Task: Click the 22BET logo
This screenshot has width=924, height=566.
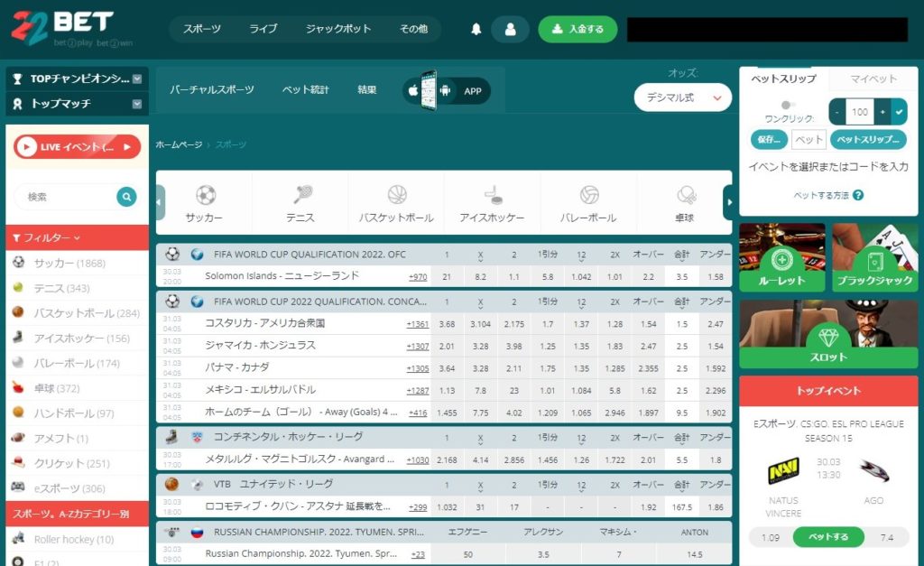Action: 63,28
